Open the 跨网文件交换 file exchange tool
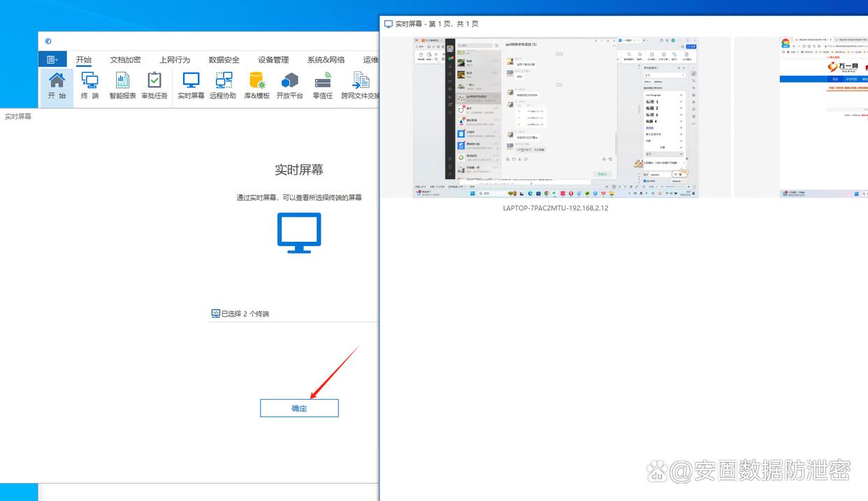This screenshot has width=868, height=501. (360, 87)
